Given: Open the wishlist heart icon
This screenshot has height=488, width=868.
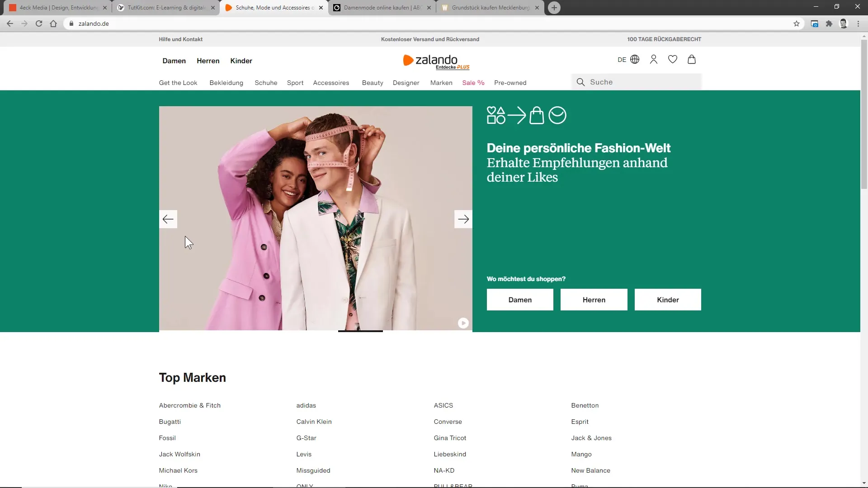Looking at the screenshot, I should pos(673,60).
